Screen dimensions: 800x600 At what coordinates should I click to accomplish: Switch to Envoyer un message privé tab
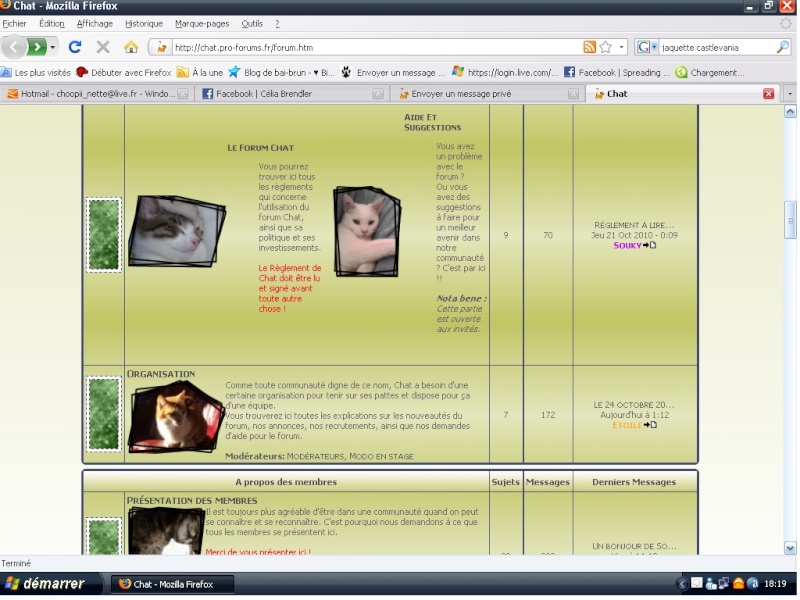[487, 94]
